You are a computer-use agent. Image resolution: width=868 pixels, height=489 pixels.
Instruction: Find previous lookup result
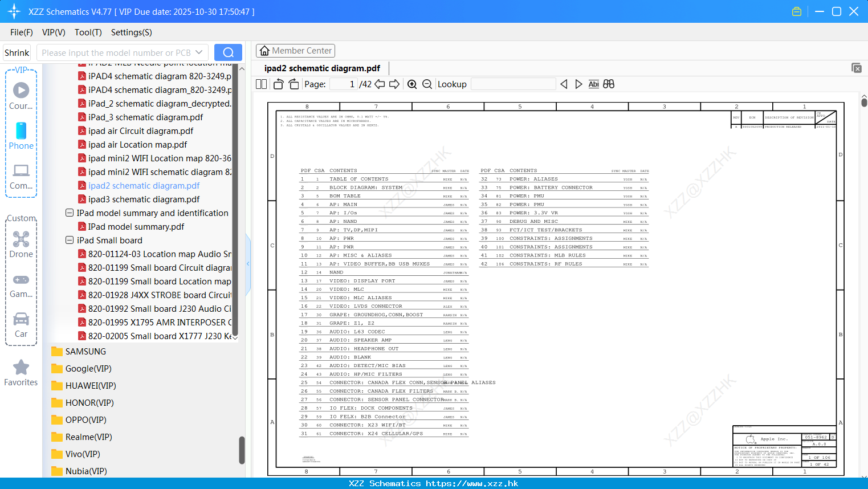(x=564, y=84)
